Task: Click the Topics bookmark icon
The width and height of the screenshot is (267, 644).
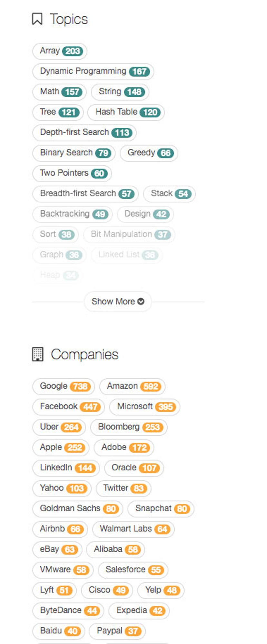Action: point(37,19)
